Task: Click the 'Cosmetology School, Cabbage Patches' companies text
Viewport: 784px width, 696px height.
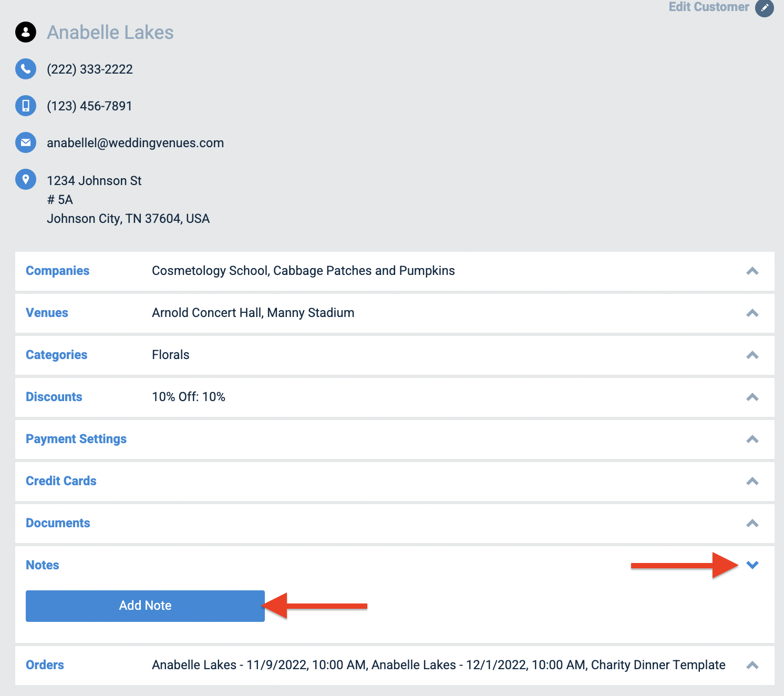Action: click(x=304, y=271)
